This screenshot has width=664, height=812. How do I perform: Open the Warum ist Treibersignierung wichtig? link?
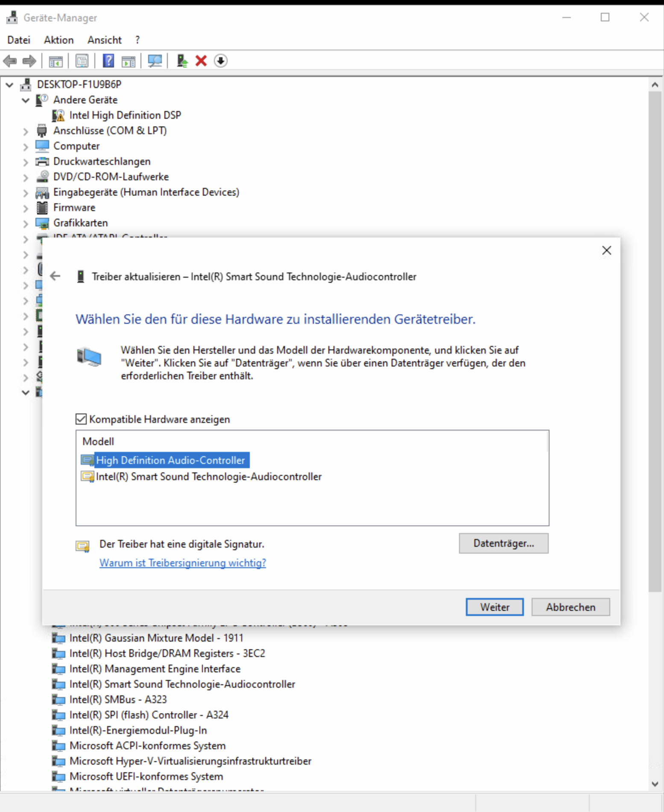183,563
